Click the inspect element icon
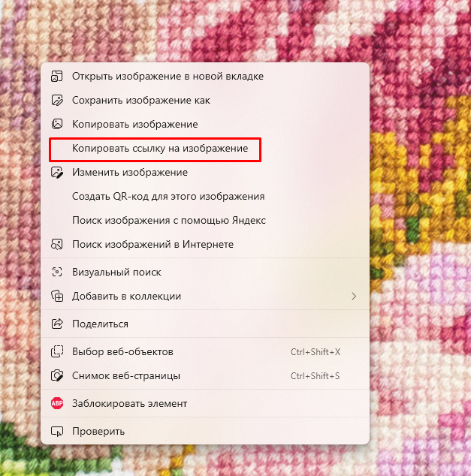 56,431
